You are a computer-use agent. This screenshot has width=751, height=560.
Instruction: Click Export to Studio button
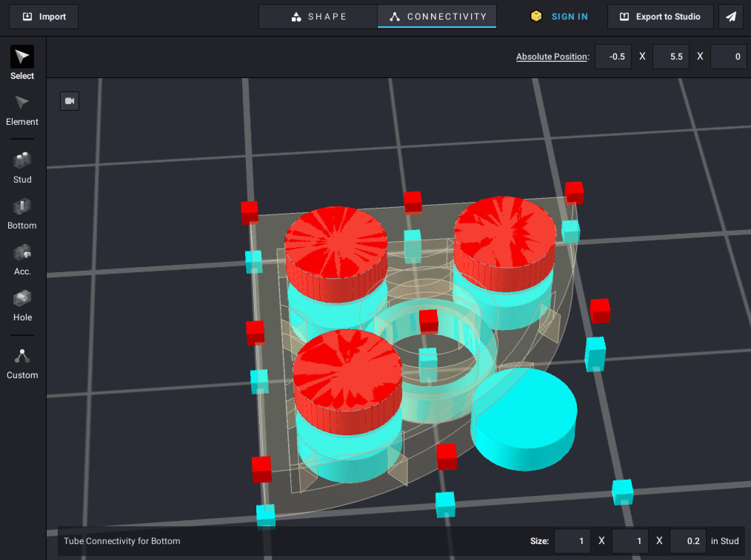(x=660, y=17)
